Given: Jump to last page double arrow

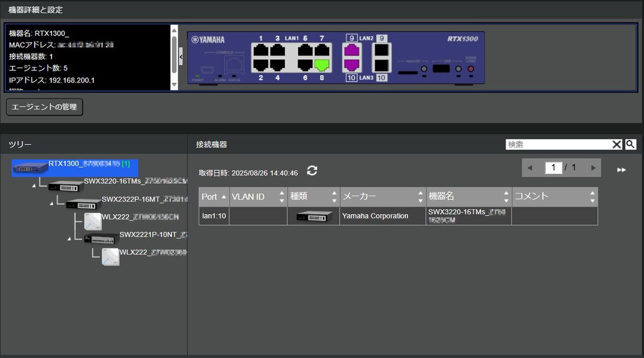Looking at the screenshot, I should coord(621,169).
